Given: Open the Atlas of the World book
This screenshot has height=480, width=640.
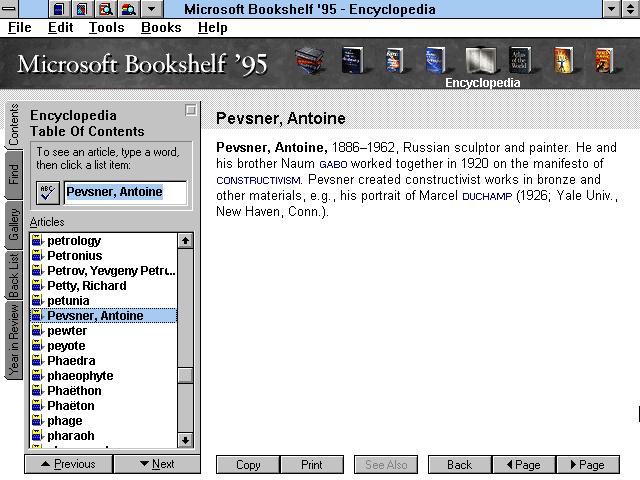Looking at the screenshot, I should (520, 60).
